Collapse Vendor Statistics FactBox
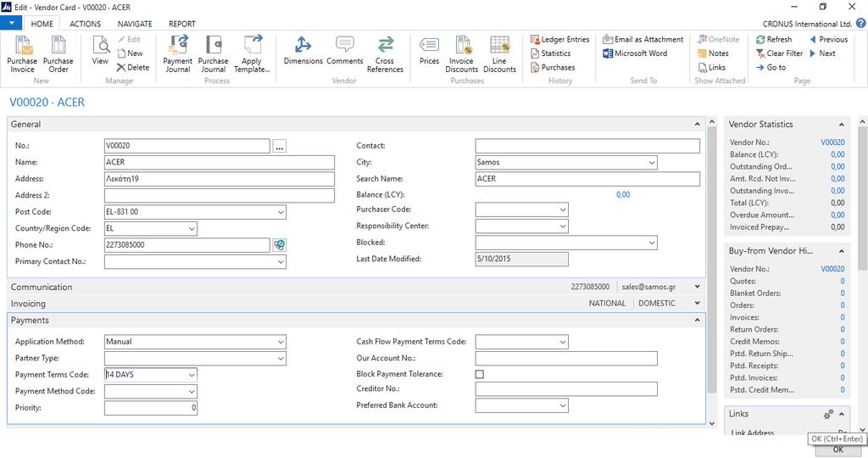Screen dimensions: 868x458 coord(842,125)
